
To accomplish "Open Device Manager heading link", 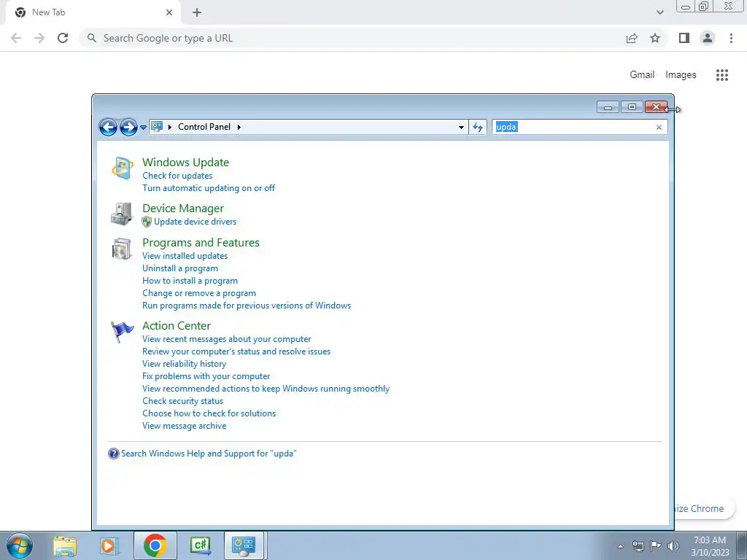I will [183, 209].
